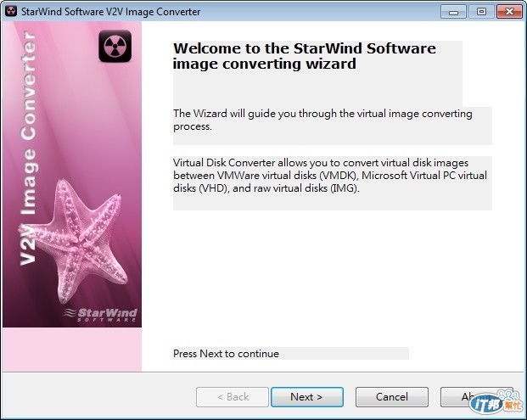Click the Cancel button
Screen dimensions: 527x420
coord(392,397)
